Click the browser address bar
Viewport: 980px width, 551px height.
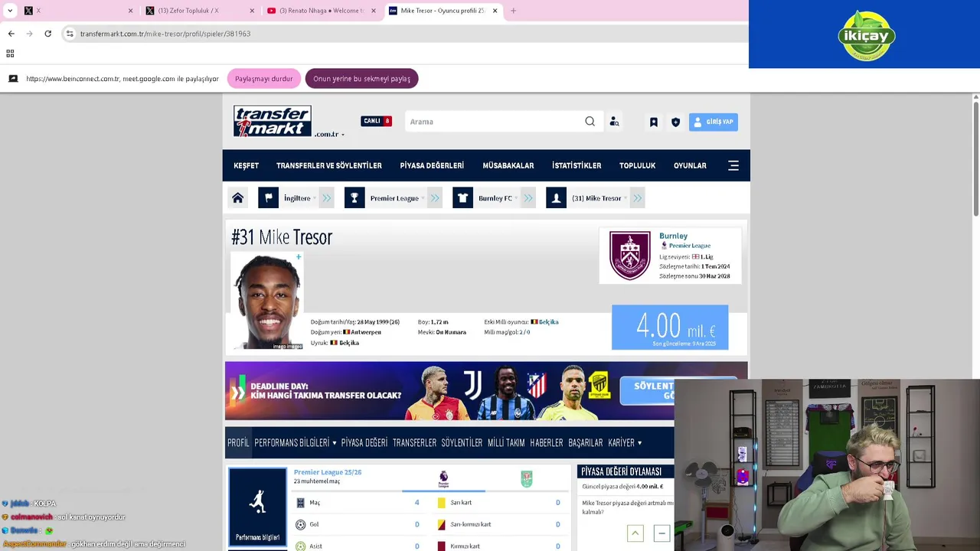[406, 34]
